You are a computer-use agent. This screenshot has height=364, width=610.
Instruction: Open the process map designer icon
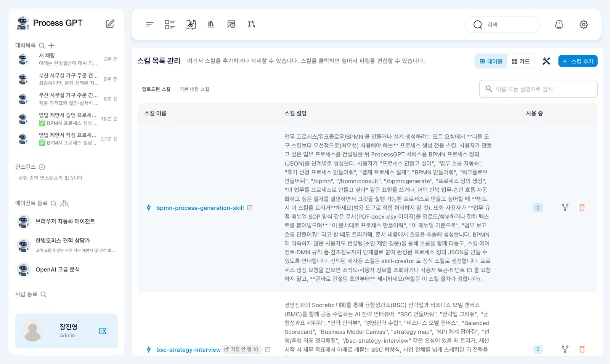coord(191,24)
